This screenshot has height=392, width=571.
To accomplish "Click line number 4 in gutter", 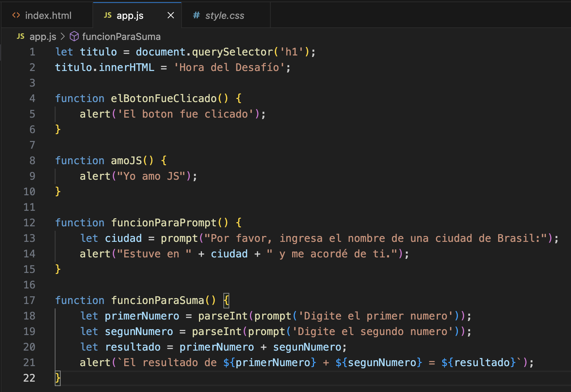I will point(33,98).
